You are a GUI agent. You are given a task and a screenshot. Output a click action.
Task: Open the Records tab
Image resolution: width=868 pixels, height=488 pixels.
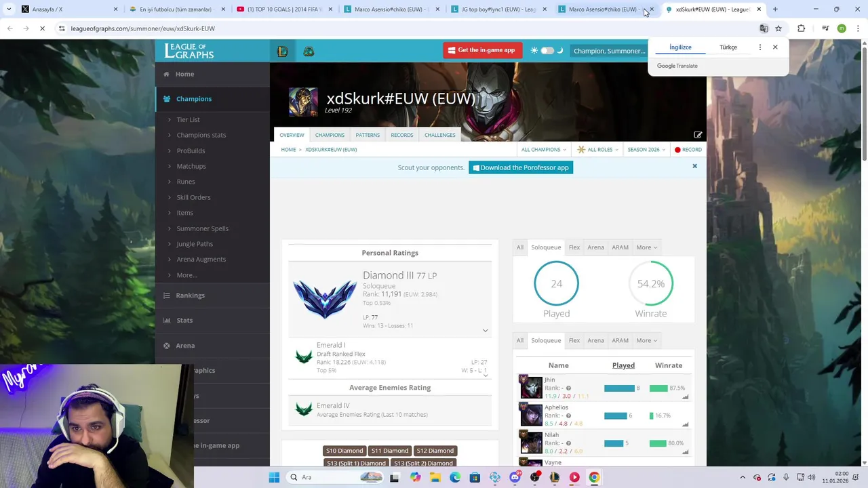tap(401, 135)
